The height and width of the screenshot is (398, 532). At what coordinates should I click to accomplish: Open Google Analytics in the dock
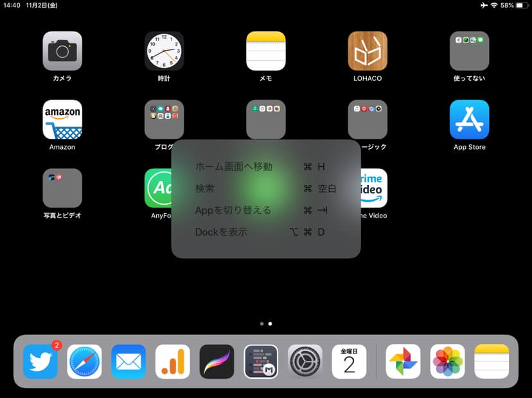(x=173, y=361)
